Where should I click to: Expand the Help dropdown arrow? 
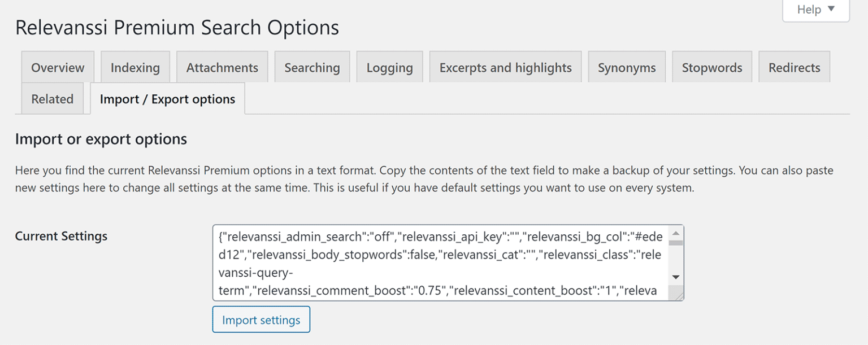pos(831,9)
